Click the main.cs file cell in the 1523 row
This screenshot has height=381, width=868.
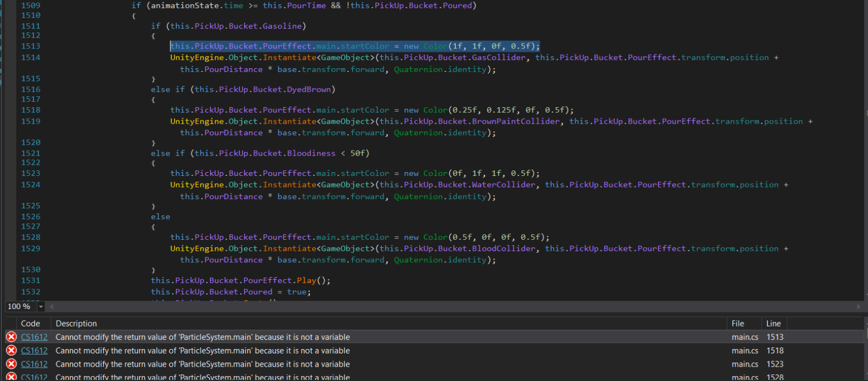[x=745, y=364]
